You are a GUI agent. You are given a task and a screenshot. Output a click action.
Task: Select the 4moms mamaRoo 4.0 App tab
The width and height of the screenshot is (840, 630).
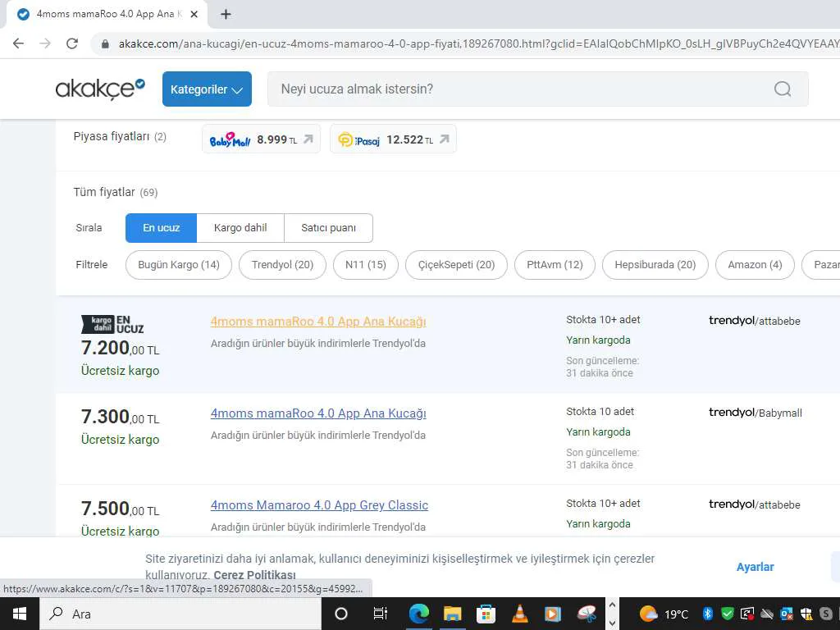coord(107,15)
